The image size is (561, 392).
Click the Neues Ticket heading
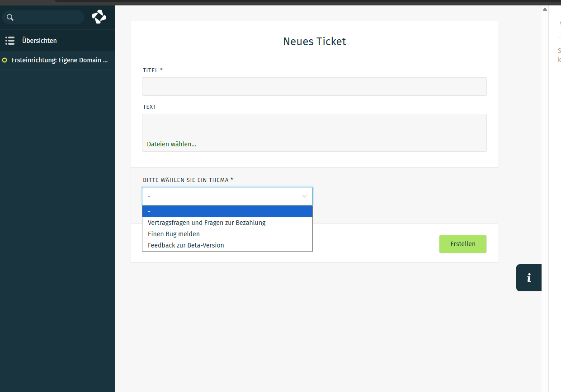coord(314,42)
